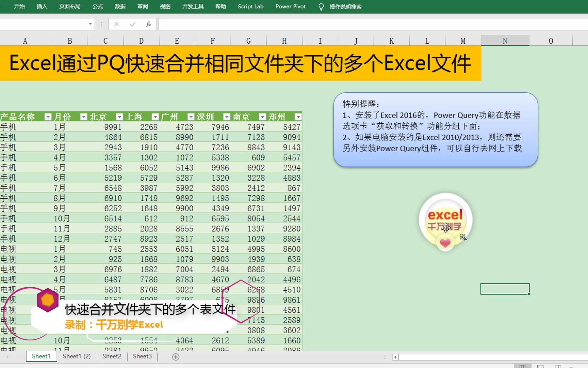This screenshot has height=368, width=588.
Task: Open the 深圳 filter dropdown
Action: [227, 117]
